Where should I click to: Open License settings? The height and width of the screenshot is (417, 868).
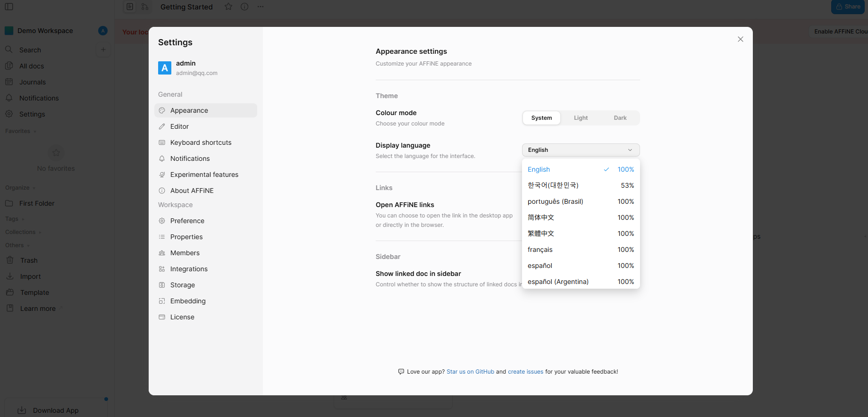206,317
